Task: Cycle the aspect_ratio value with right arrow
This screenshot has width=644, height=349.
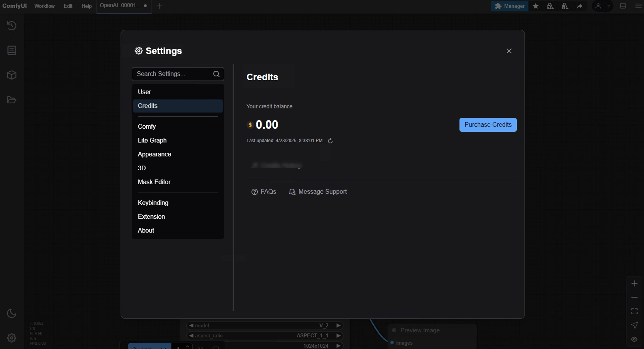Action: (x=339, y=336)
